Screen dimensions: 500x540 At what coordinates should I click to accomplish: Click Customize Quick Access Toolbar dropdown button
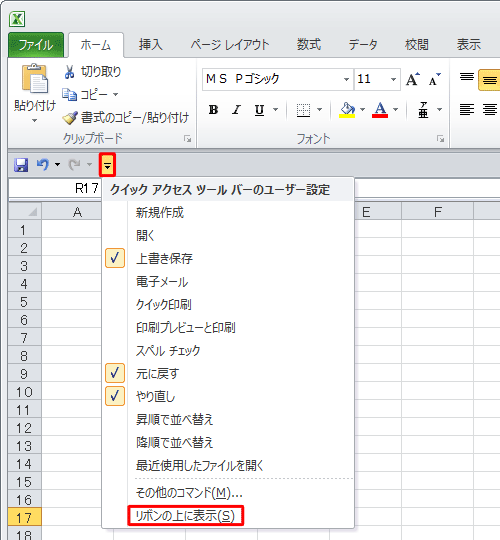[107, 165]
